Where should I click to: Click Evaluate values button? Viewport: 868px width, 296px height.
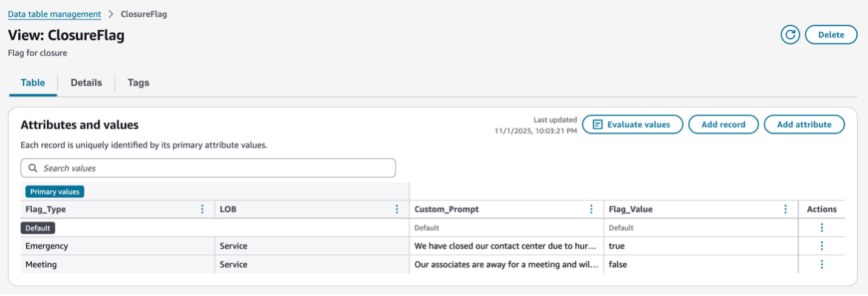pyautogui.click(x=632, y=124)
